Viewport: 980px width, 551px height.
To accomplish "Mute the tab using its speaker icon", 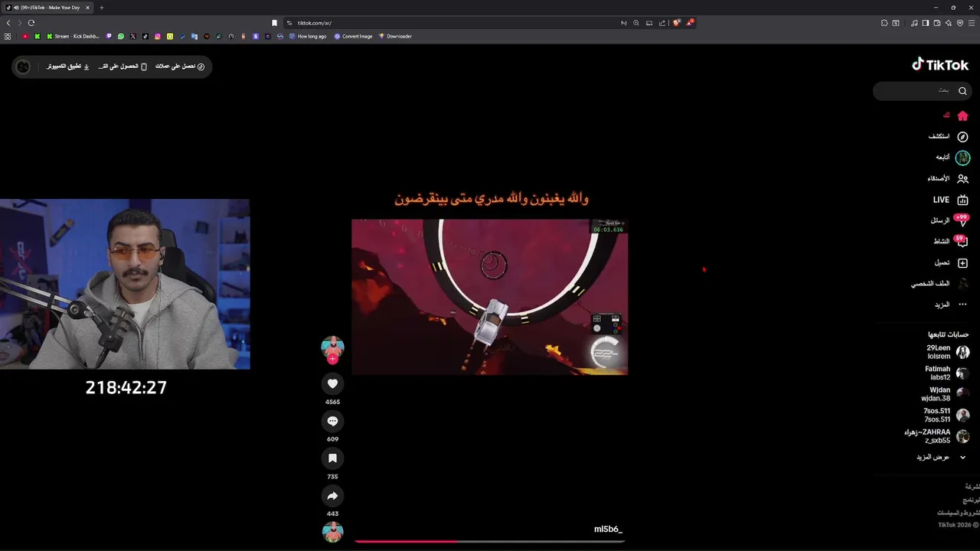I will [x=17, y=8].
